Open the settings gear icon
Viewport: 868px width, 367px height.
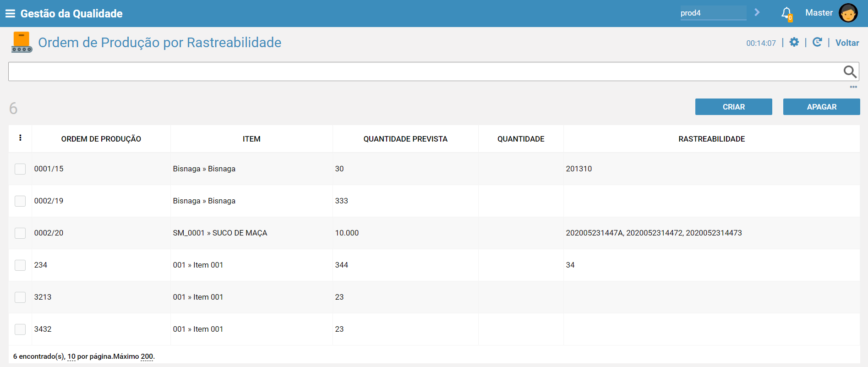tap(794, 42)
